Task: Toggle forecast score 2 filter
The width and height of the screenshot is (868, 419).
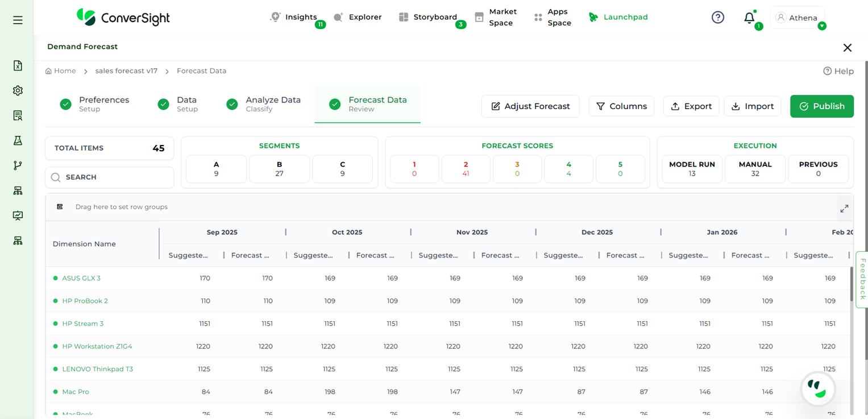Action: click(x=466, y=169)
